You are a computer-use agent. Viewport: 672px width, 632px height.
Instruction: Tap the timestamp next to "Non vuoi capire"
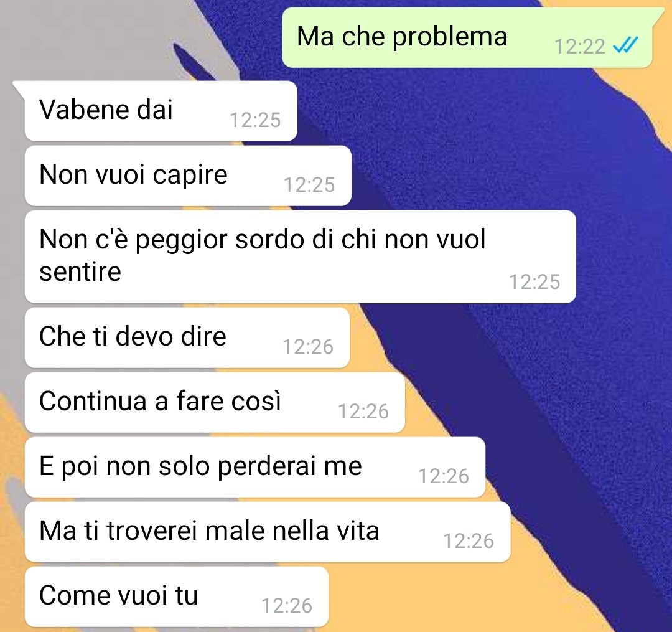pos(309,185)
